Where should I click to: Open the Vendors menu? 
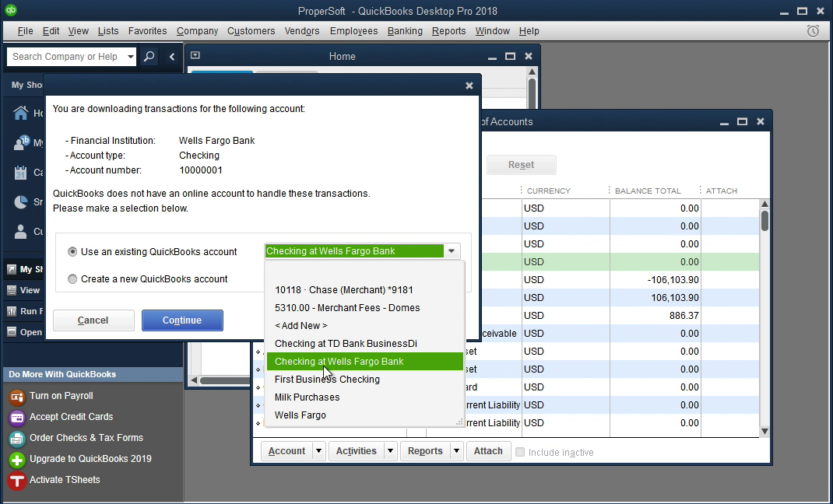pos(302,31)
